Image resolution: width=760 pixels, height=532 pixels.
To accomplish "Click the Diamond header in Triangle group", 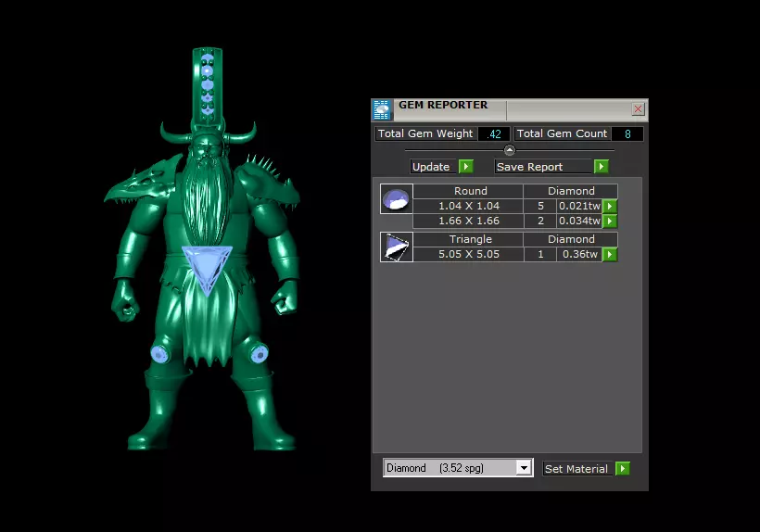I will coord(571,239).
